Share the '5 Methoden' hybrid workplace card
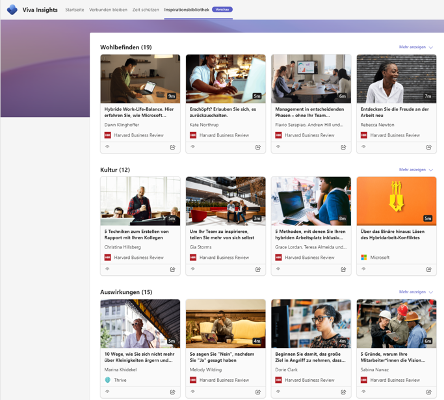The width and height of the screenshot is (444, 400). (343, 269)
